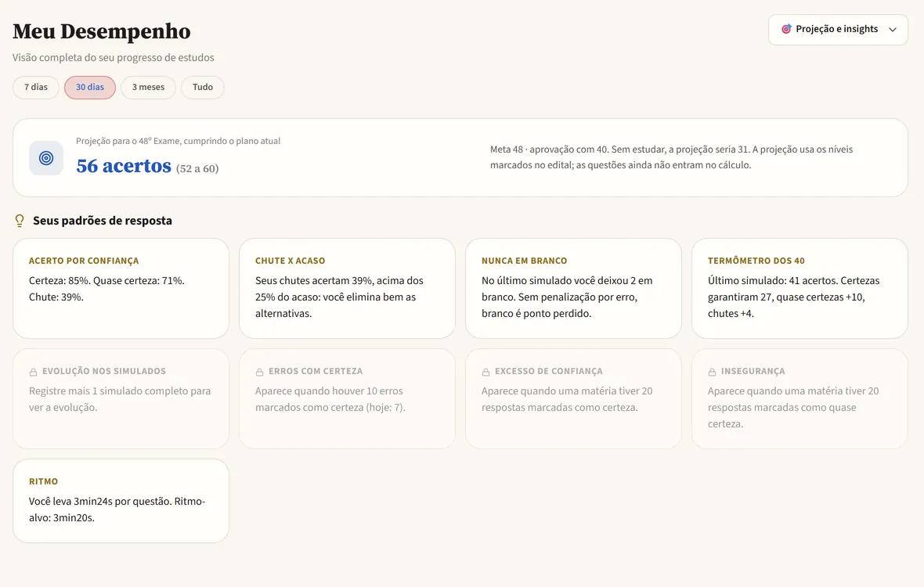
Task: Click lock icon on Insegurança card
Action: point(712,372)
